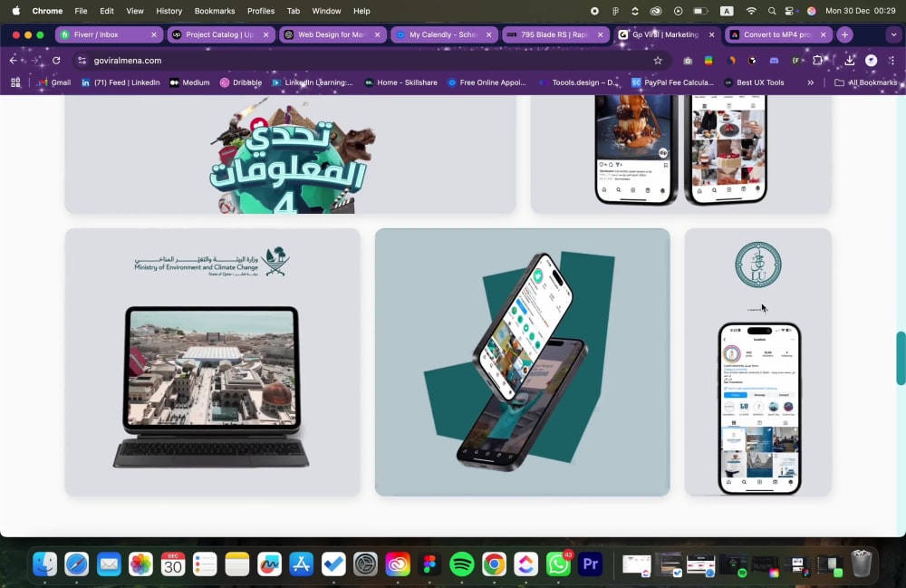906x588 pixels.
Task: Click the Ministry of Environment laptop card
Action: 213,362
